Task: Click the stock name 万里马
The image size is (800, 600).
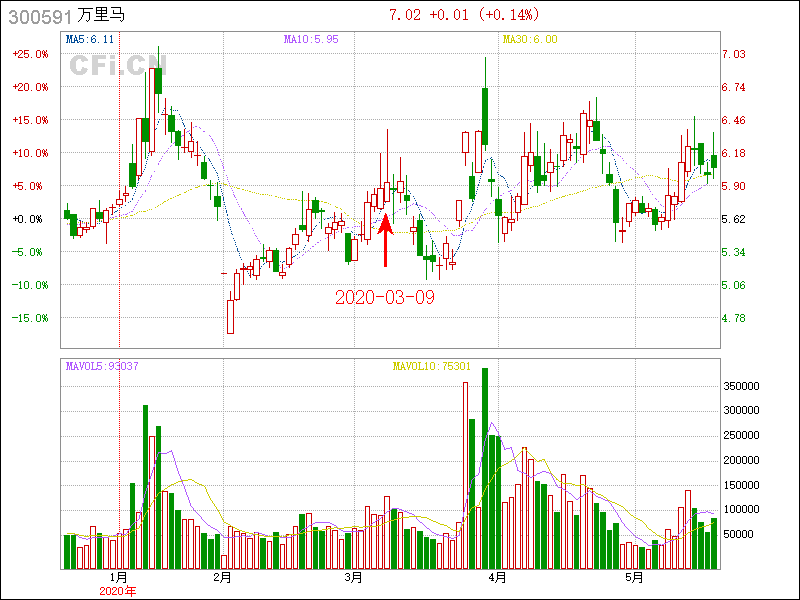Action: click(x=102, y=15)
